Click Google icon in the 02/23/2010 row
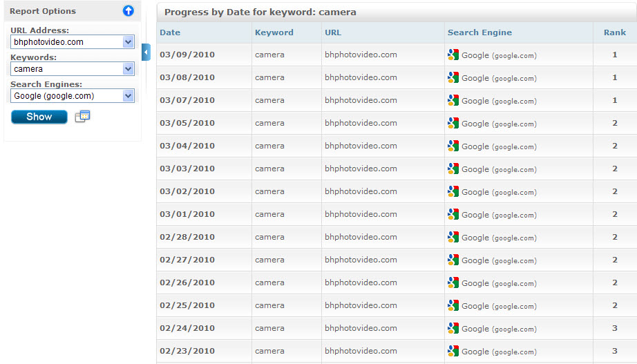Viewport: 637px width, 364px height. (x=453, y=351)
